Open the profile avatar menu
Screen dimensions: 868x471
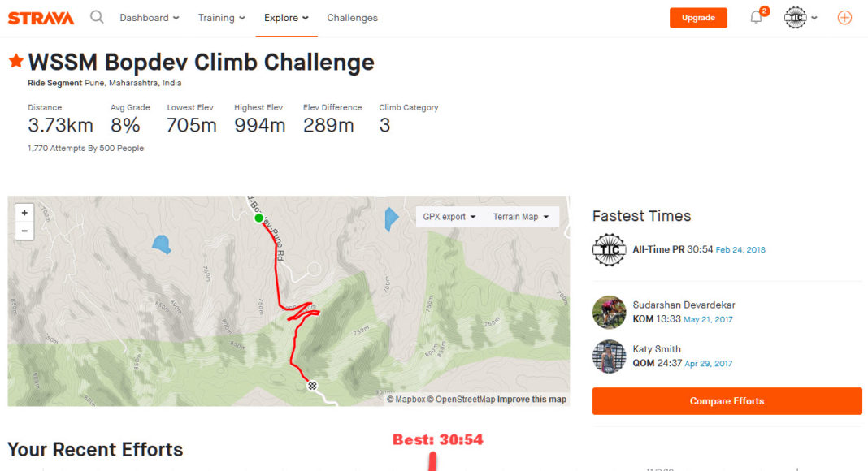tap(801, 18)
